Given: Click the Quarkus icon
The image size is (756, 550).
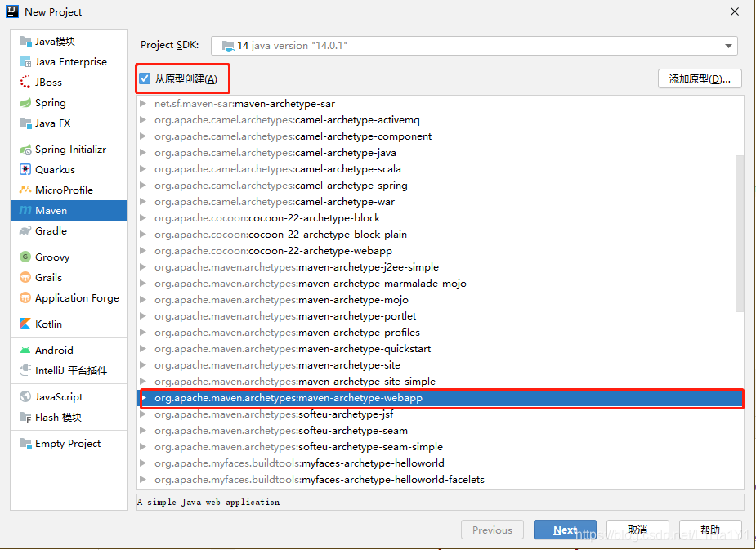Looking at the screenshot, I should pos(25,170).
